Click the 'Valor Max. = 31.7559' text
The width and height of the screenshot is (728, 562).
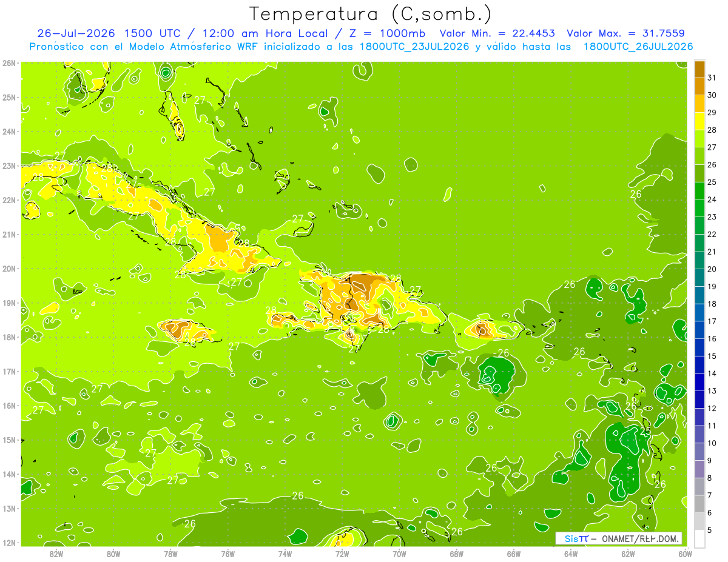[x=626, y=33]
